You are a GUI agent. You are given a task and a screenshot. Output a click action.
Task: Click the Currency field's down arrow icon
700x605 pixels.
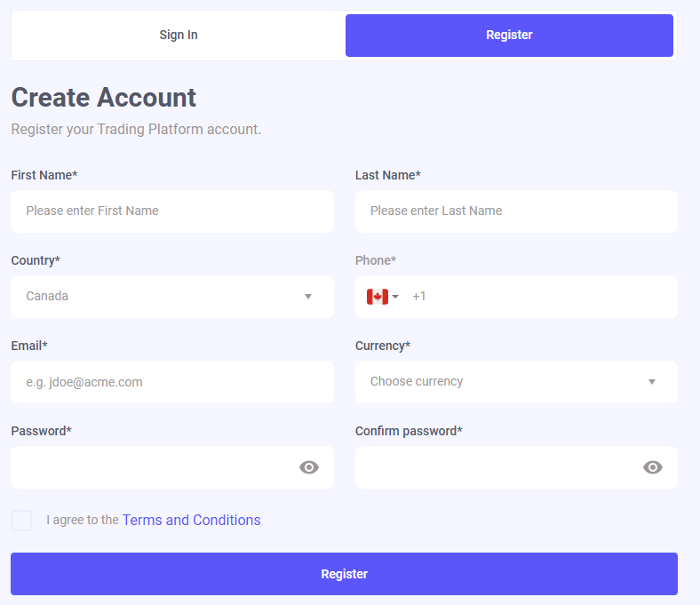[652, 382]
